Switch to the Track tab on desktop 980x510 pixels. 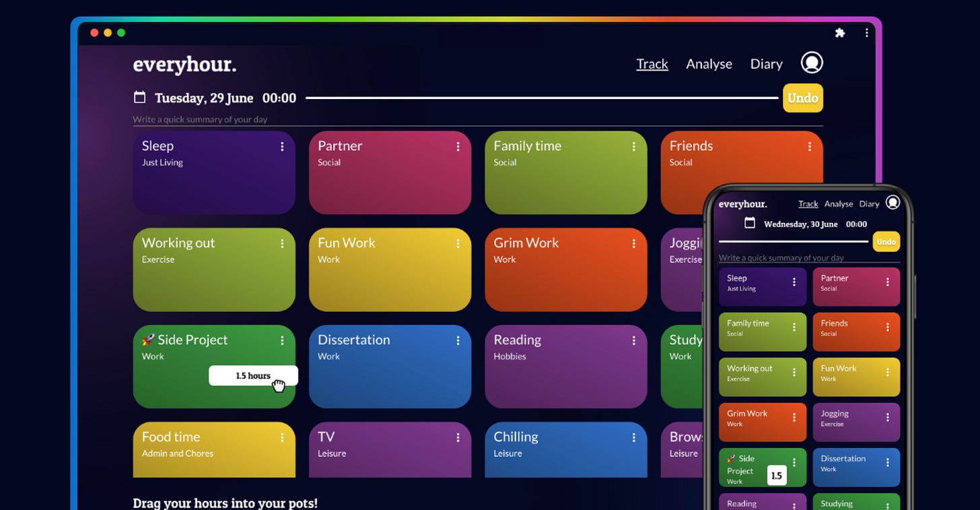coord(652,64)
